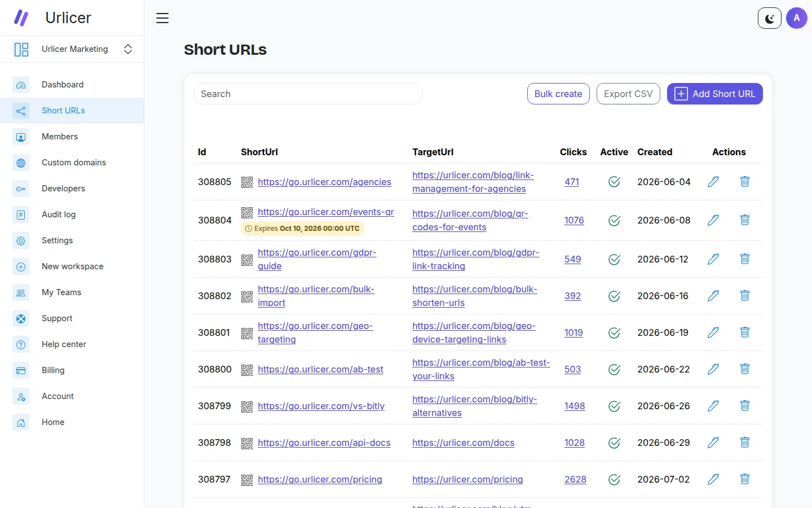Open the 2628 clicks count link
Screen dimensions: 812x508
pos(575,479)
